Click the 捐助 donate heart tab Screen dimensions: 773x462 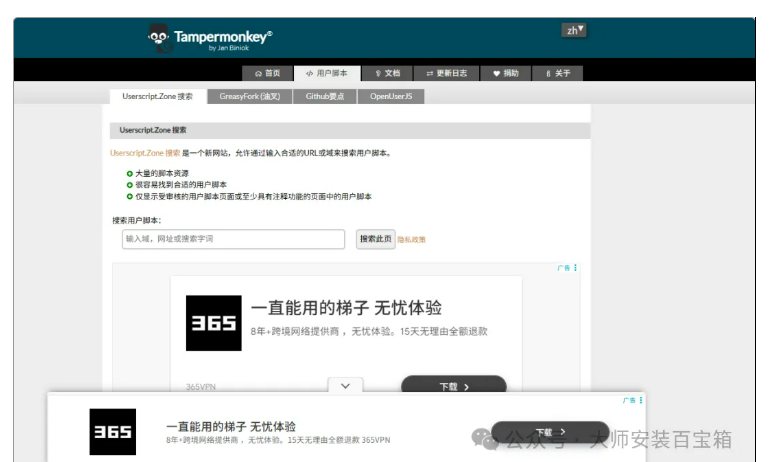(x=506, y=73)
